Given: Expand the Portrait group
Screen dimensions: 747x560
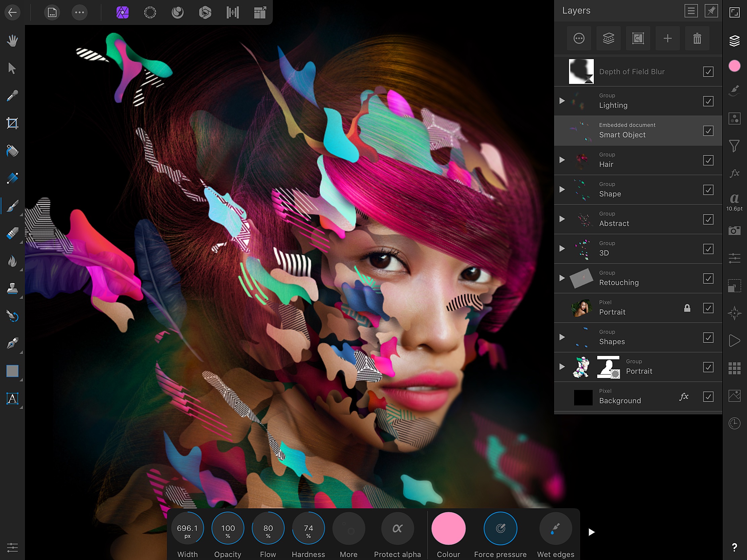Looking at the screenshot, I should (562, 367).
